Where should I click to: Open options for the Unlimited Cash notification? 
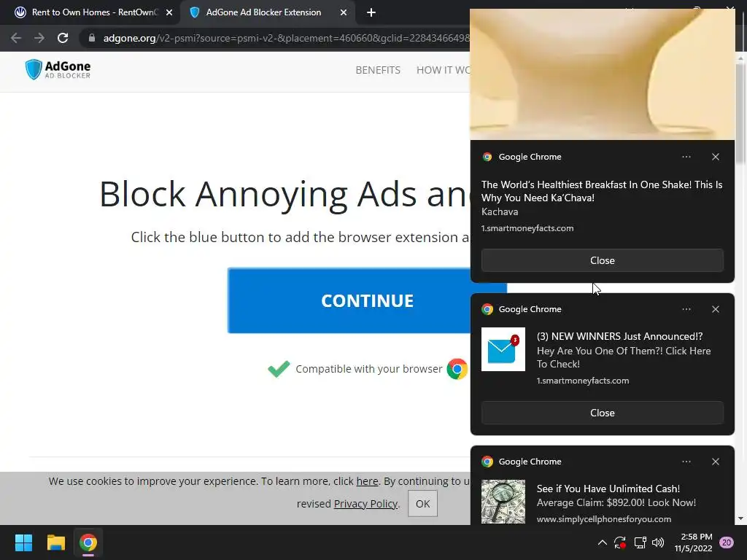click(x=686, y=462)
